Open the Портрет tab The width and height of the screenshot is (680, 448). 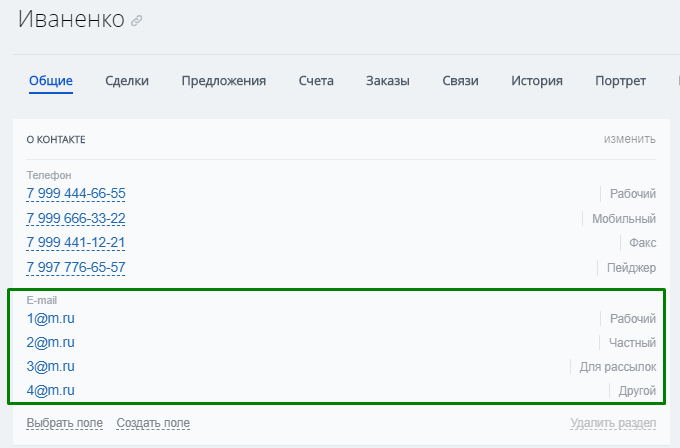click(620, 81)
